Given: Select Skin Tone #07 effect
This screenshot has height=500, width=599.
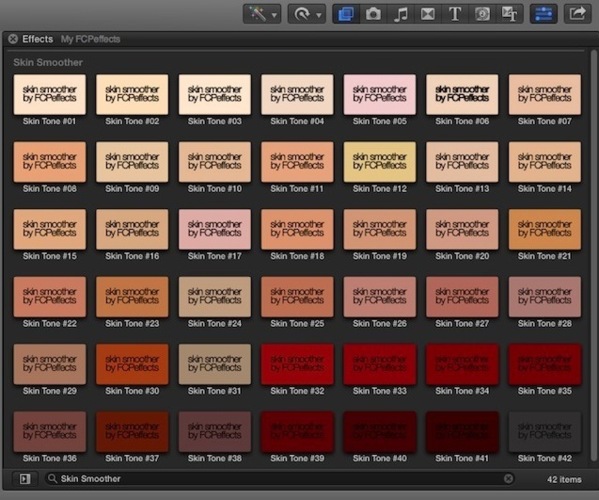Looking at the screenshot, I should 545,94.
